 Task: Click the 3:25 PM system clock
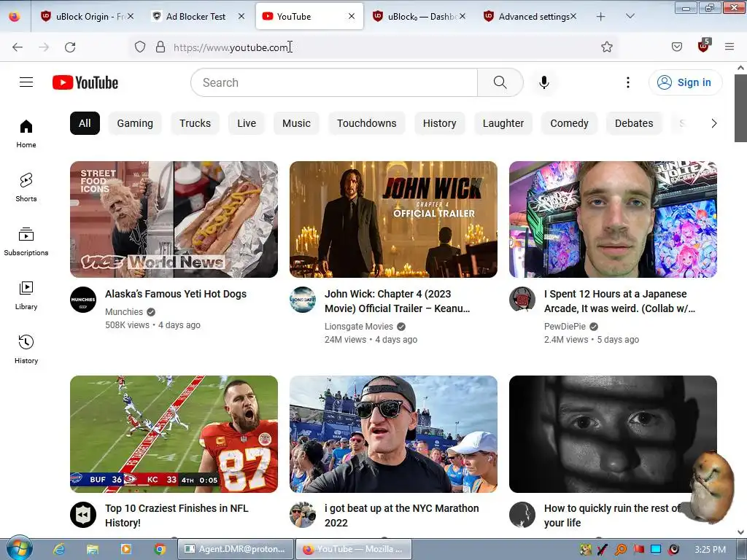click(711, 550)
